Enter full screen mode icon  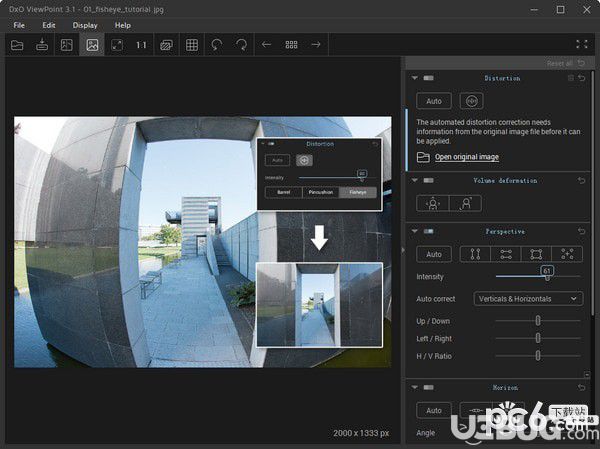[582, 44]
